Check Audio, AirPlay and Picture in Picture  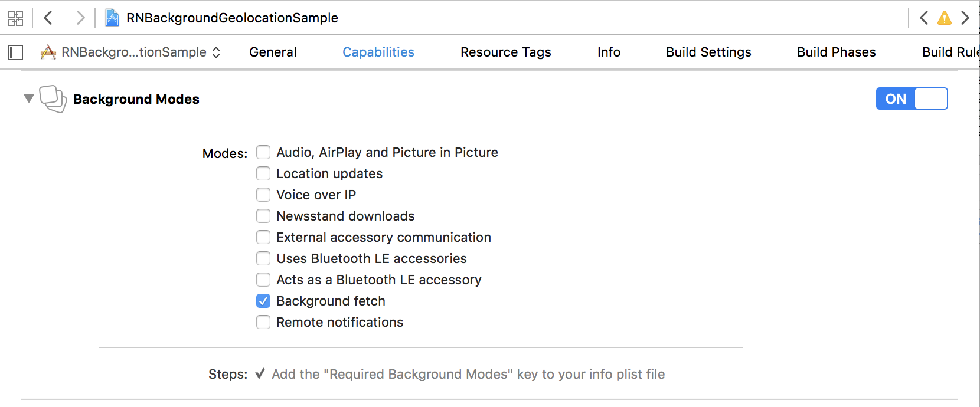coord(263,152)
